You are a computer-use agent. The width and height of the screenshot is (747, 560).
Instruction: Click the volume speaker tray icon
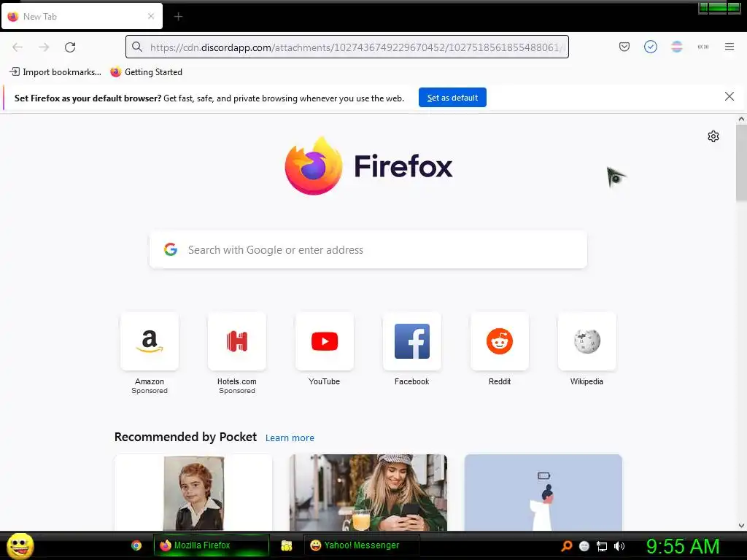(619, 546)
